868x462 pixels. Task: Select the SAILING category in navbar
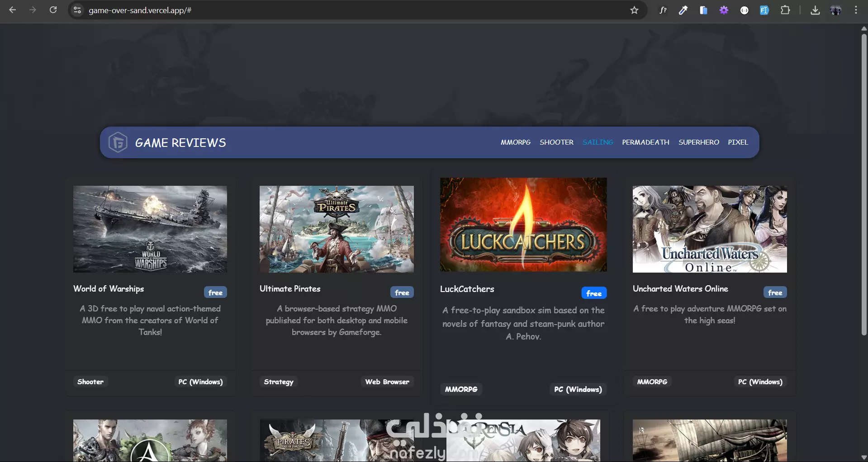point(598,142)
